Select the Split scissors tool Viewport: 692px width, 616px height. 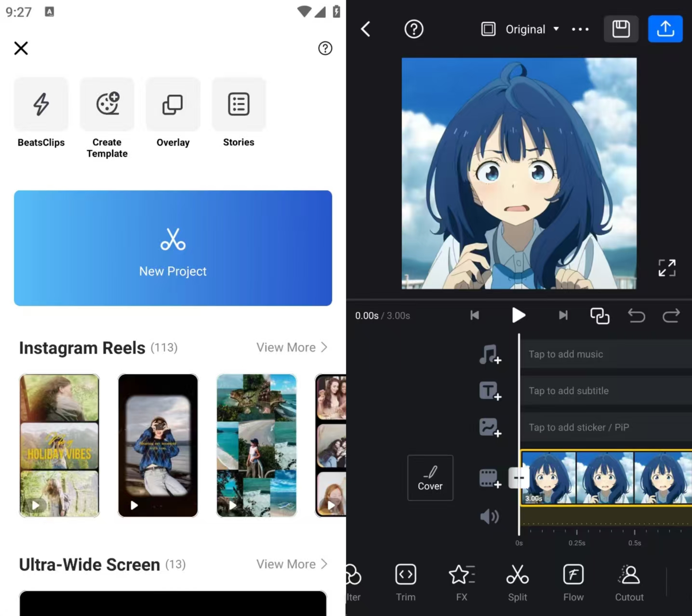(x=517, y=582)
